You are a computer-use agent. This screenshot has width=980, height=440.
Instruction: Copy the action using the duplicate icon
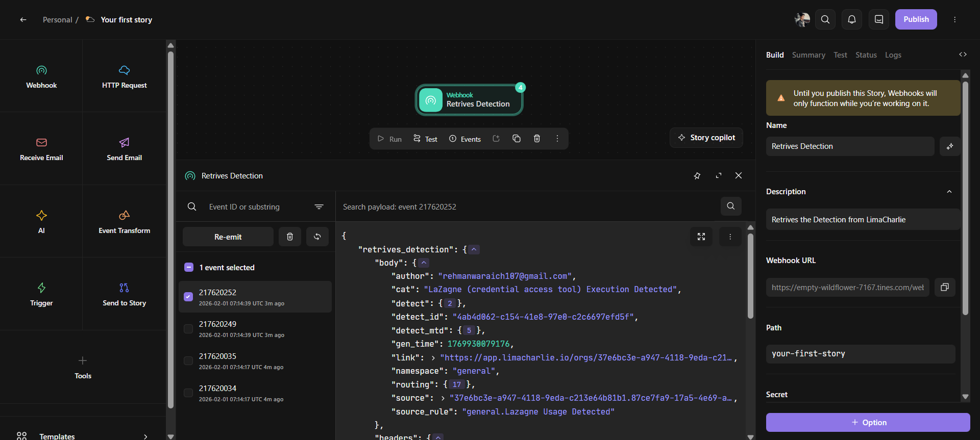[517, 139]
